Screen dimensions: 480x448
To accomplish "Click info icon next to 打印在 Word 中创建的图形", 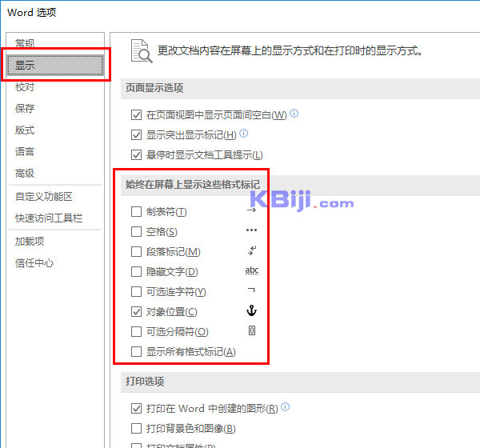I will pos(285,406).
